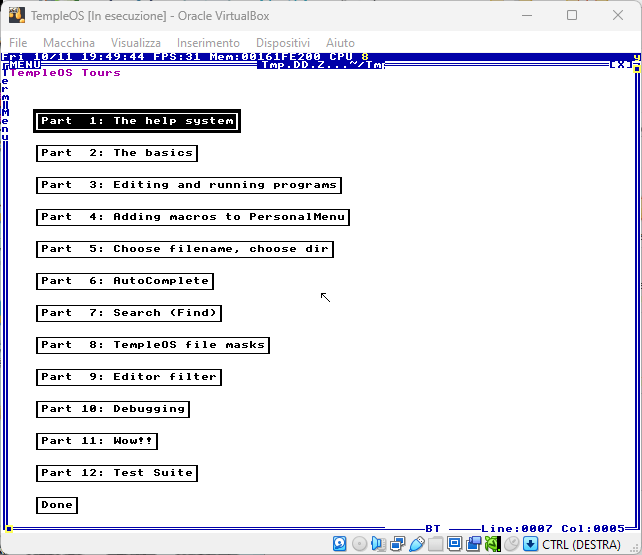
Task: Click the optical disc status icon
Action: coord(359,544)
